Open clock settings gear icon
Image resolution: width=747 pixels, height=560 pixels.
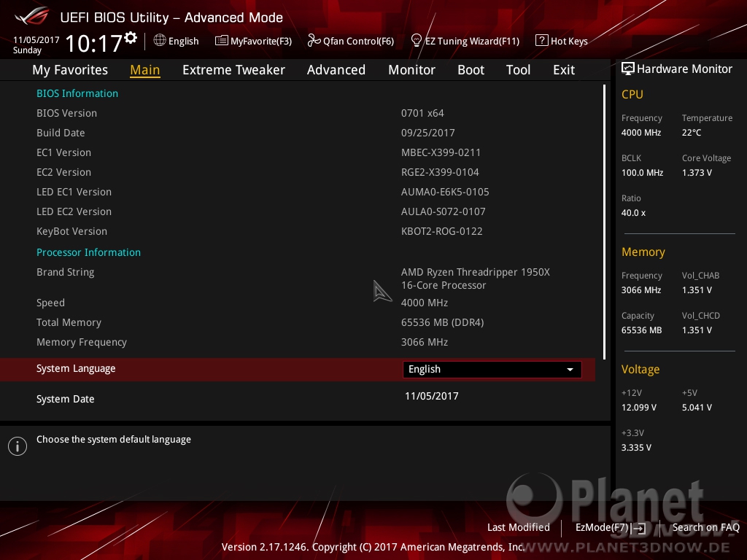[x=131, y=38]
